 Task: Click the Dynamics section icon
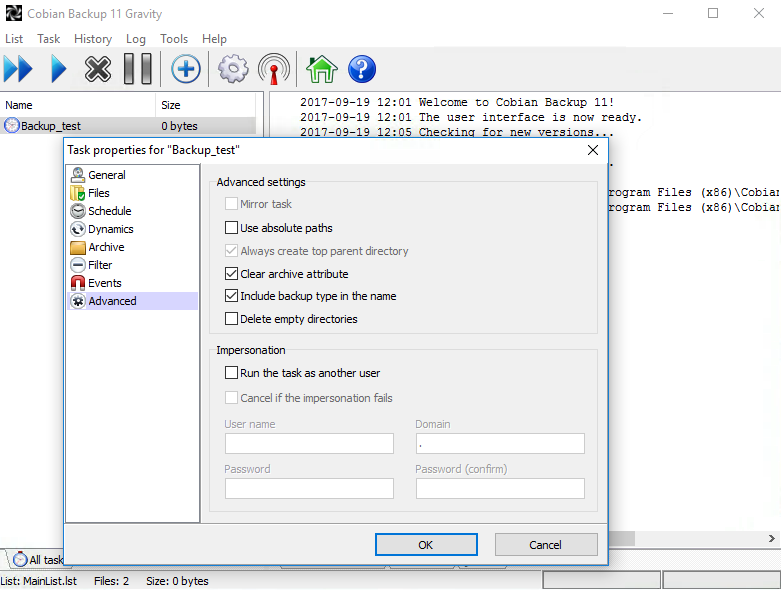pyautogui.click(x=78, y=229)
